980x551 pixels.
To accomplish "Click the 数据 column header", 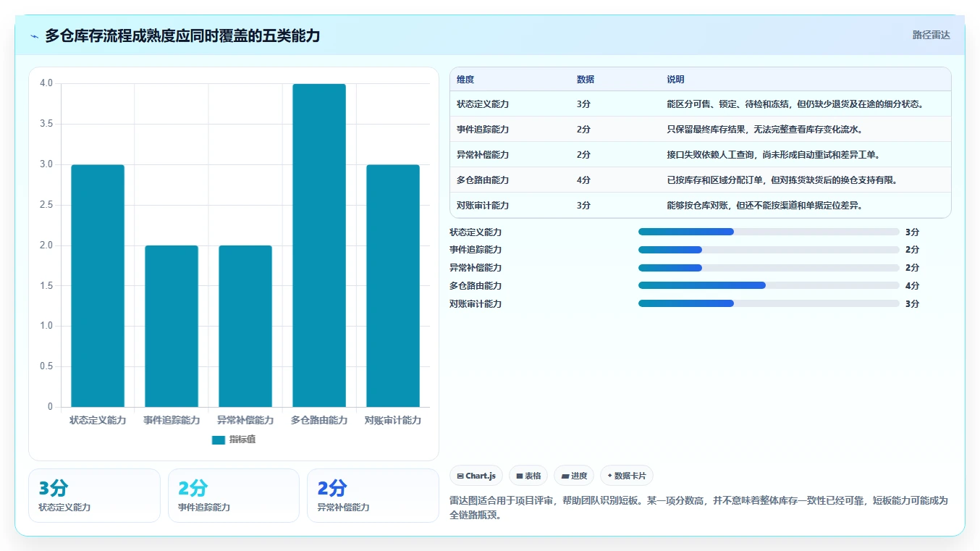I will (586, 80).
